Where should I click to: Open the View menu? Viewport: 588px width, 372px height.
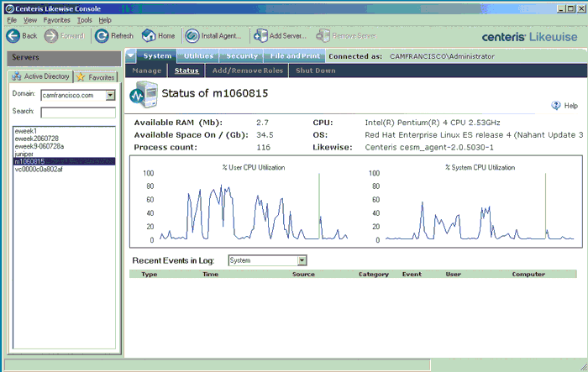coord(30,20)
